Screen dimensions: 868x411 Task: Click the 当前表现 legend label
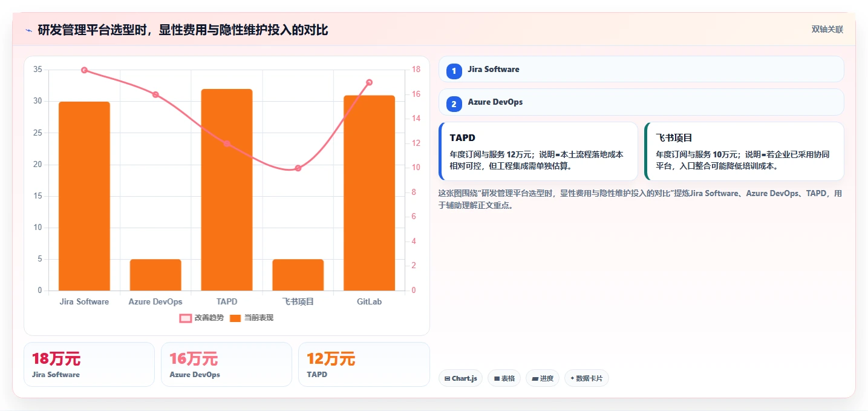(x=258, y=318)
